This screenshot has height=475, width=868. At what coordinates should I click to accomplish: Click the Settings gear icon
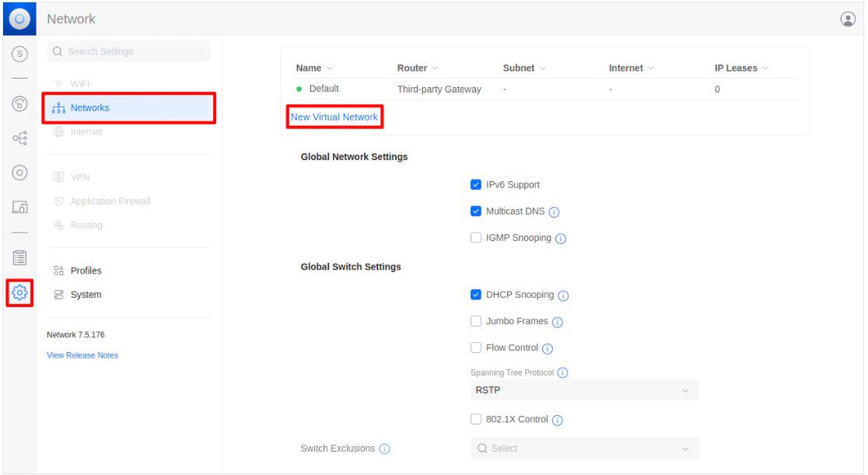pyautogui.click(x=19, y=294)
